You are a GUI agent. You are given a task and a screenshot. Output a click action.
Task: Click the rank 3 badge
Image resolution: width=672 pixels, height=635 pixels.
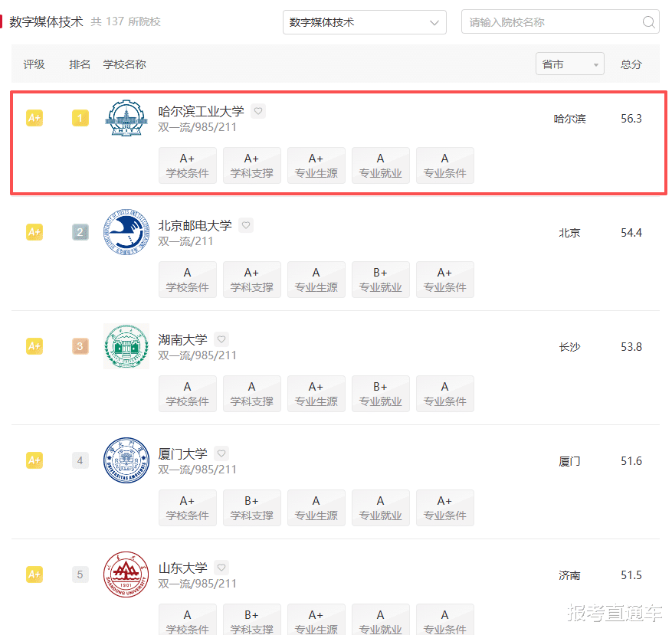click(x=80, y=346)
